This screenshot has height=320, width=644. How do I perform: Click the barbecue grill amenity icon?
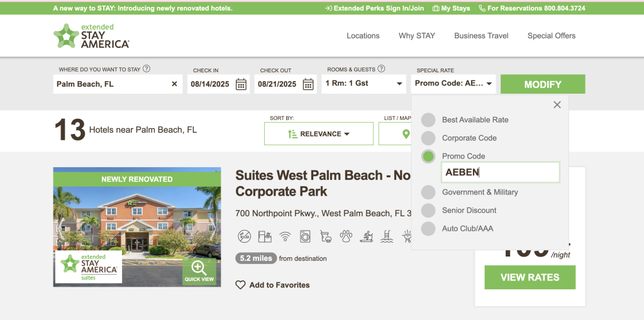(407, 236)
